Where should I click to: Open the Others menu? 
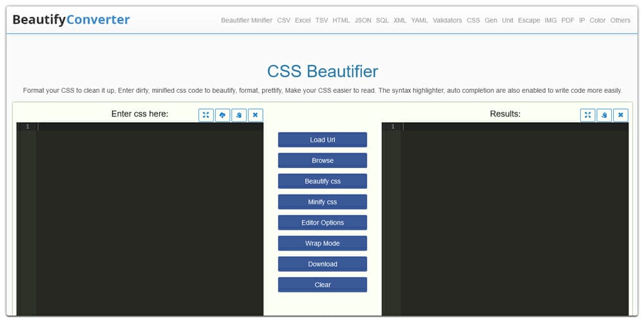pyautogui.click(x=620, y=20)
